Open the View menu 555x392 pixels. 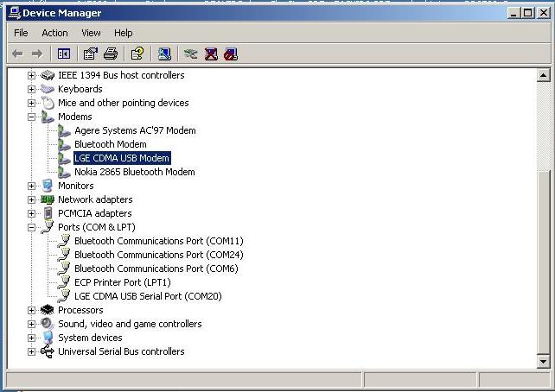click(x=91, y=33)
